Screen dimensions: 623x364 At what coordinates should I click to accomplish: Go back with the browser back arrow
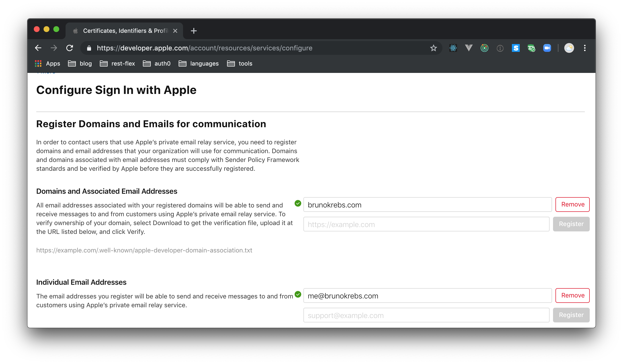(38, 48)
